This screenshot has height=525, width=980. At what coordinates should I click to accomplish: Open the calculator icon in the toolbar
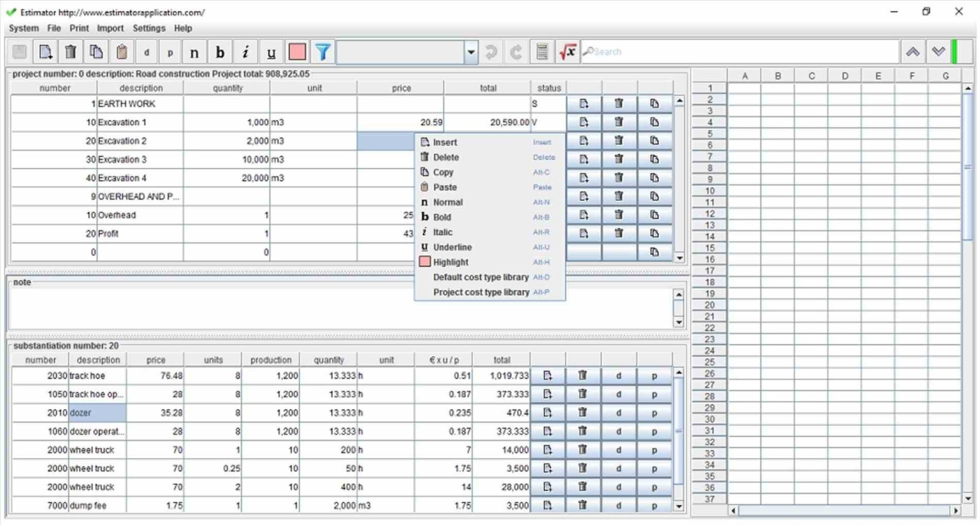pos(541,51)
